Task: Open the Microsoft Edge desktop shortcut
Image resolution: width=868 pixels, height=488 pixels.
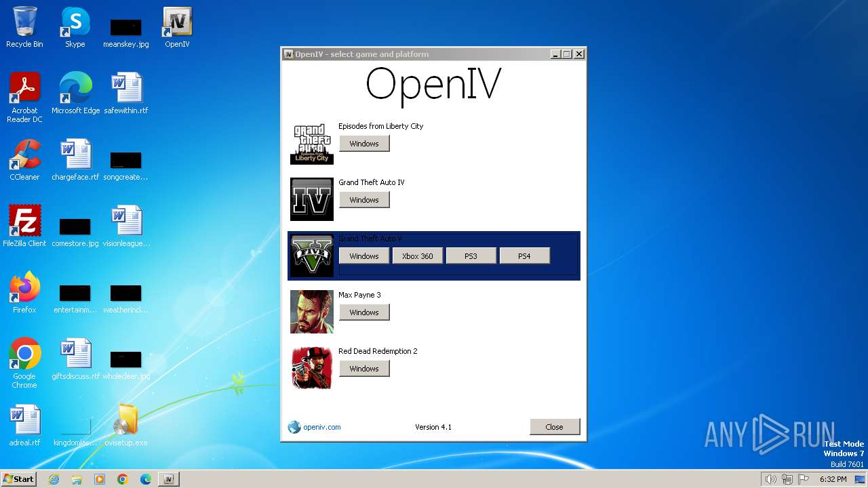Action: pyautogui.click(x=75, y=93)
